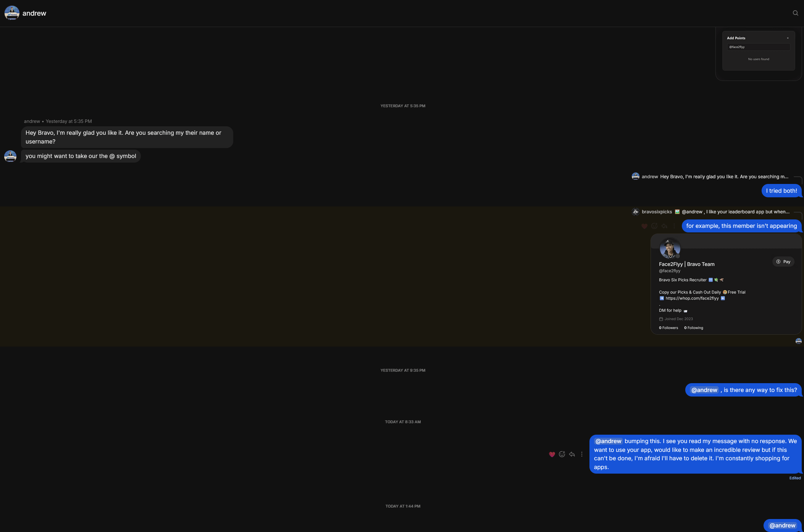Click reply arrow beside the bumping message

tap(572, 454)
